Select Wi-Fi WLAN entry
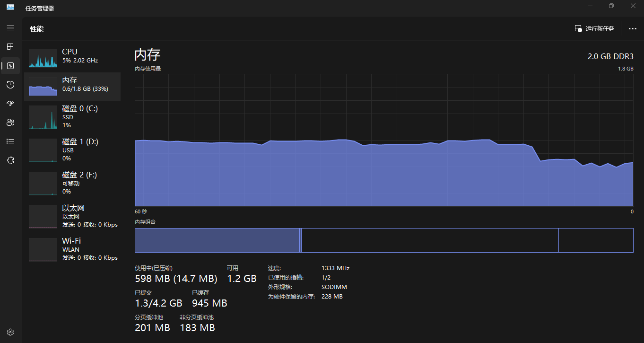Screen dimensions: 644x343 click(x=72, y=249)
